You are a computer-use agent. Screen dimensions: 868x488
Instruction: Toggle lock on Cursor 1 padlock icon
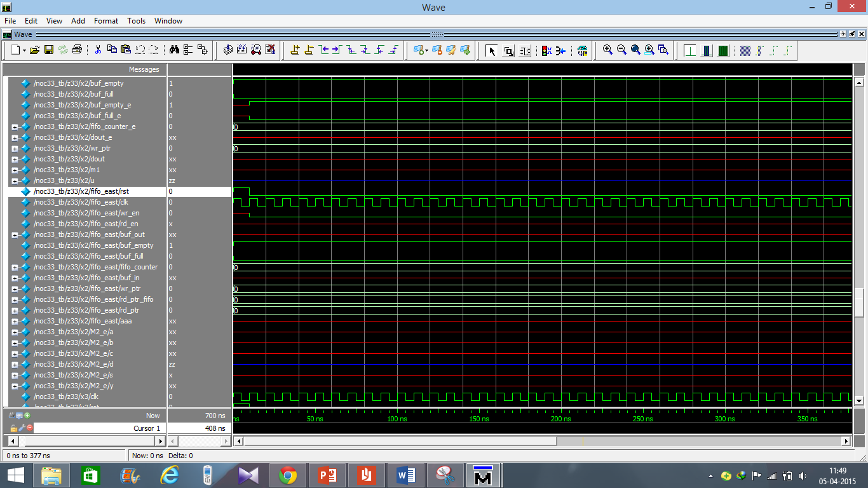(13, 428)
